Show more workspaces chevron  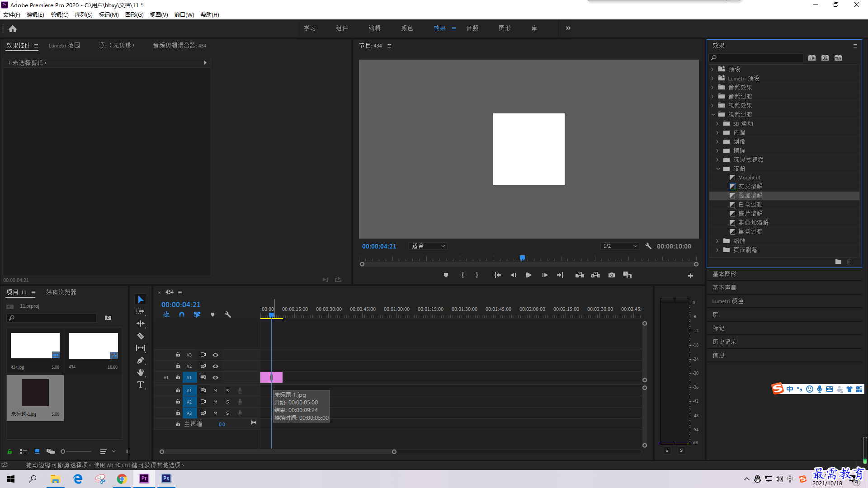coord(568,28)
